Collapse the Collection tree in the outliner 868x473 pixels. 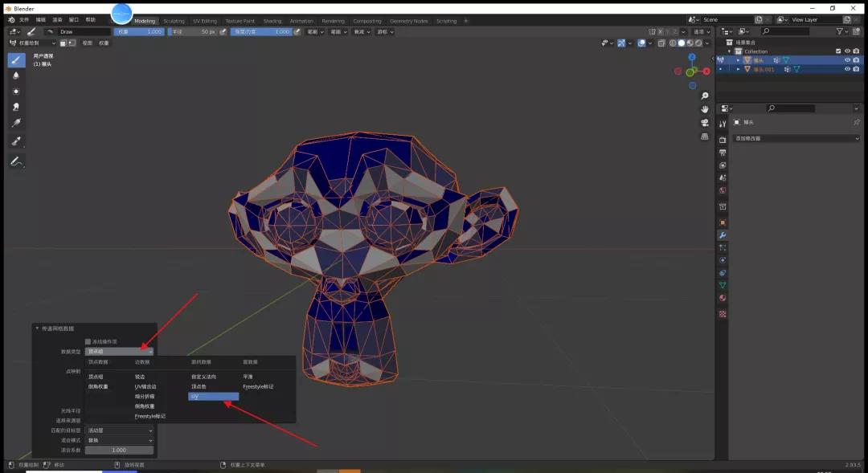click(x=729, y=51)
